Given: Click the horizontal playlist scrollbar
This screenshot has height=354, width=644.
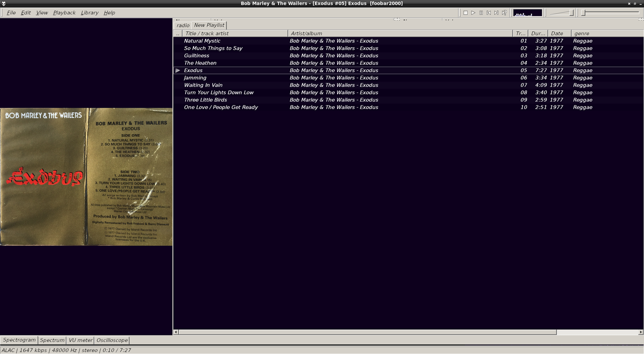Looking at the screenshot, I should 367,332.
